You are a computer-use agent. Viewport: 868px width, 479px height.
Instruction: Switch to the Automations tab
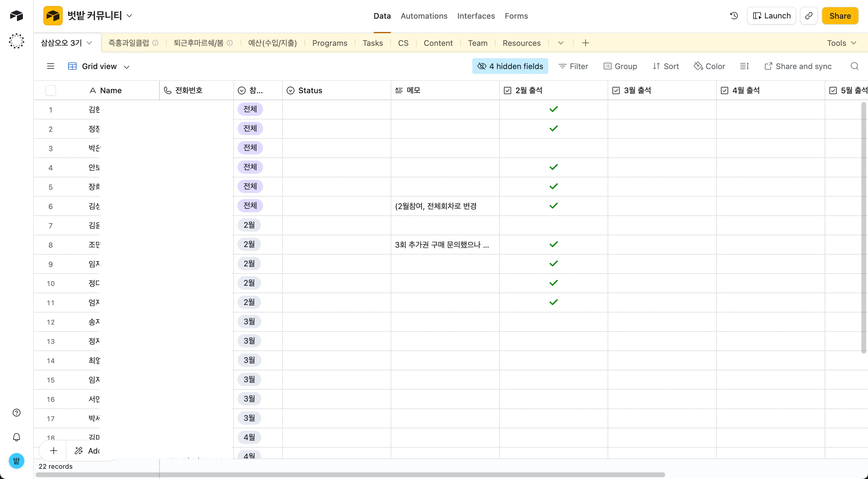(x=423, y=16)
